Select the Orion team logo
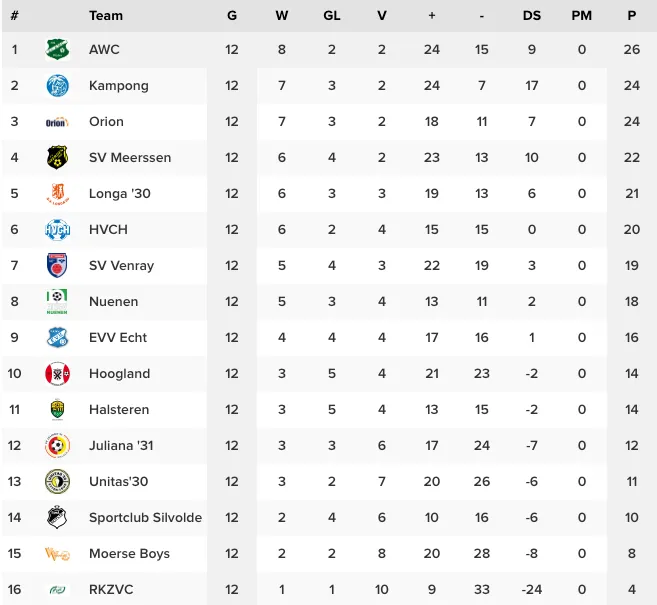 click(57, 122)
